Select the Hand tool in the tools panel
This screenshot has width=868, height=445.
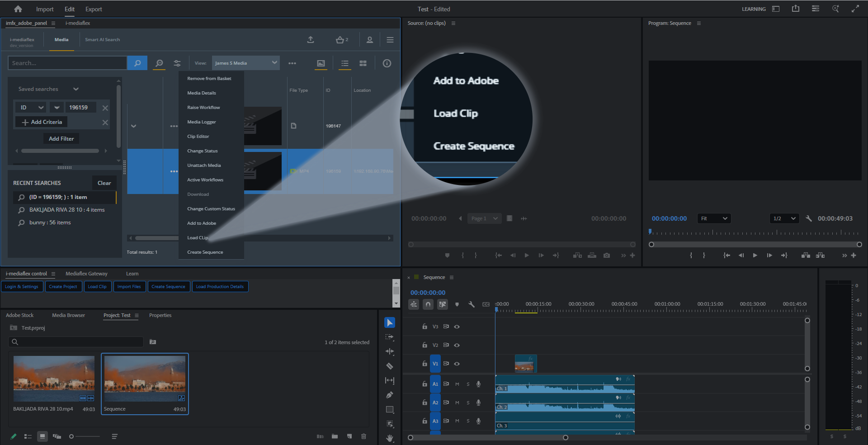pyautogui.click(x=389, y=438)
